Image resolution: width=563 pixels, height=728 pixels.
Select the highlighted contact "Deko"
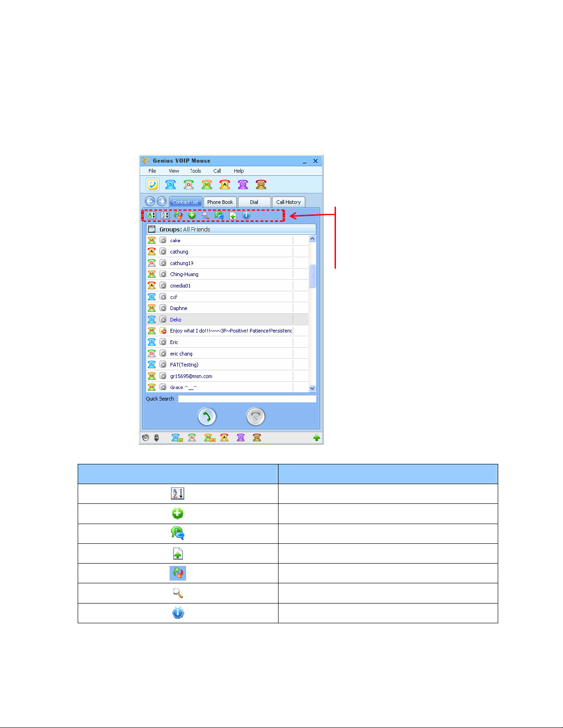pos(227,320)
